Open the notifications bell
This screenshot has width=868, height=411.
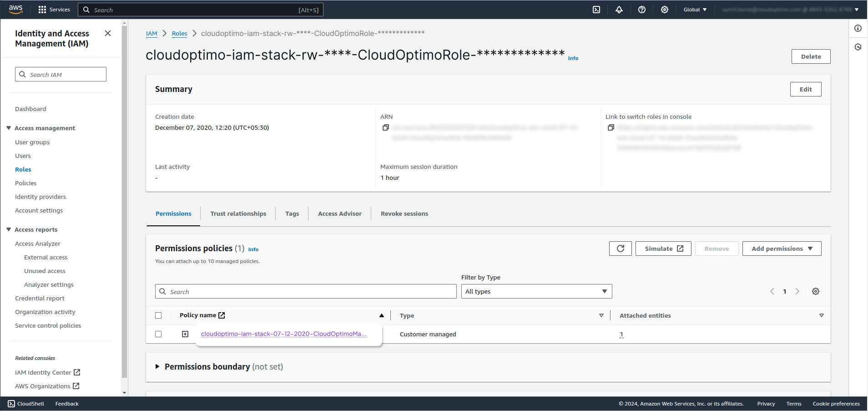click(619, 10)
